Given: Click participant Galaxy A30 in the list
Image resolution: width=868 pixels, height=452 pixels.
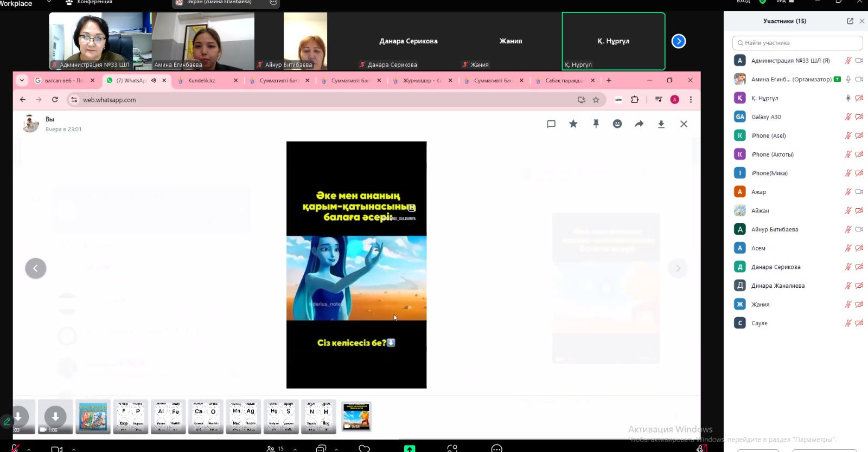Looking at the screenshot, I should click(766, 117).
